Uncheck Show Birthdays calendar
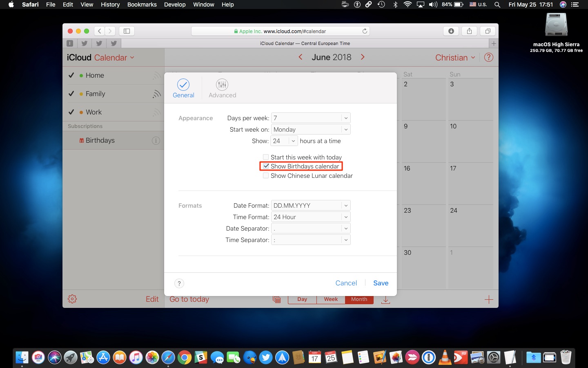The height and width of the screenshot is (368, 588). (266, 166)
